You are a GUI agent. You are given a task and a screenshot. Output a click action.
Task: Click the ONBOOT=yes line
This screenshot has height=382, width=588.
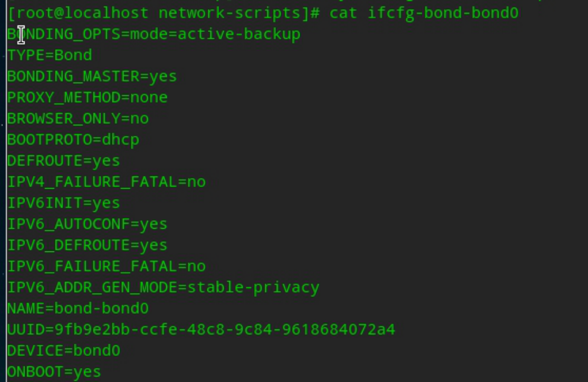[54, 372]
